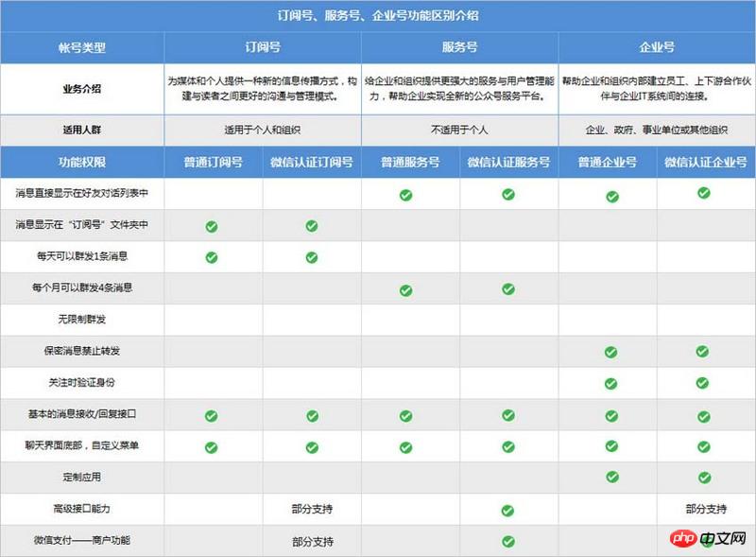The width and height of the screenshot is (756, 557).
Task: Click the 普通服务号 checkmark in 消息直接显示在好友对话列表中 row
Action: (x=406, y=195)
